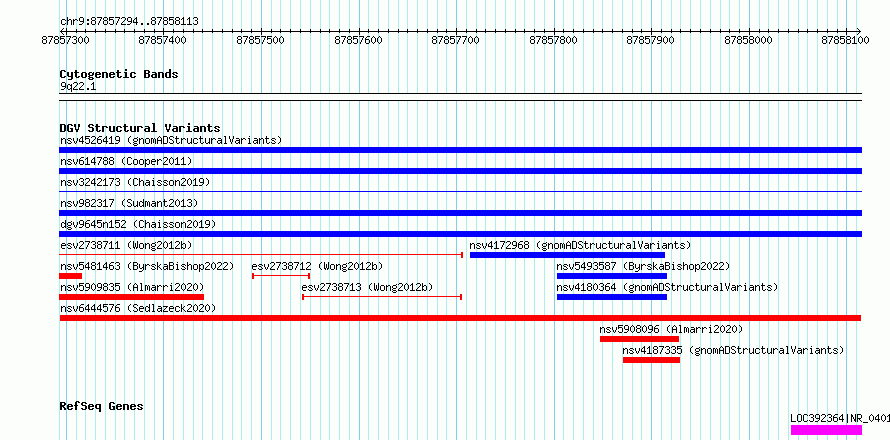Click ruler position 87857800
The width and height of the screenshot is (890, 440).
pos(553,40)
